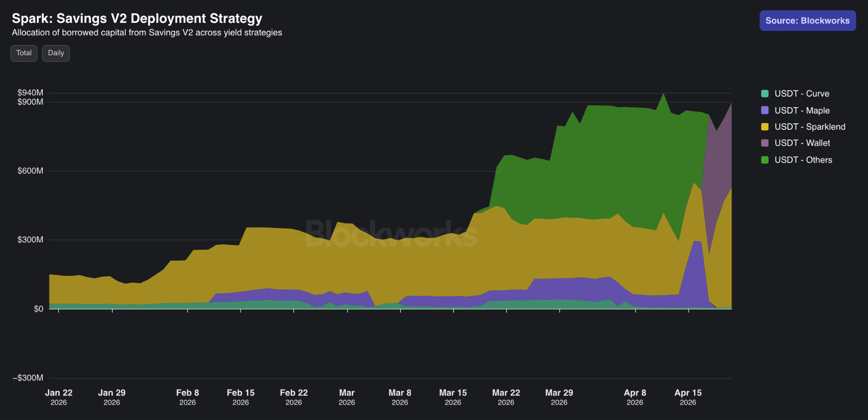Toggle the USDT - Others series label
This screenshot has width=868, height=420.
[803, 160]
